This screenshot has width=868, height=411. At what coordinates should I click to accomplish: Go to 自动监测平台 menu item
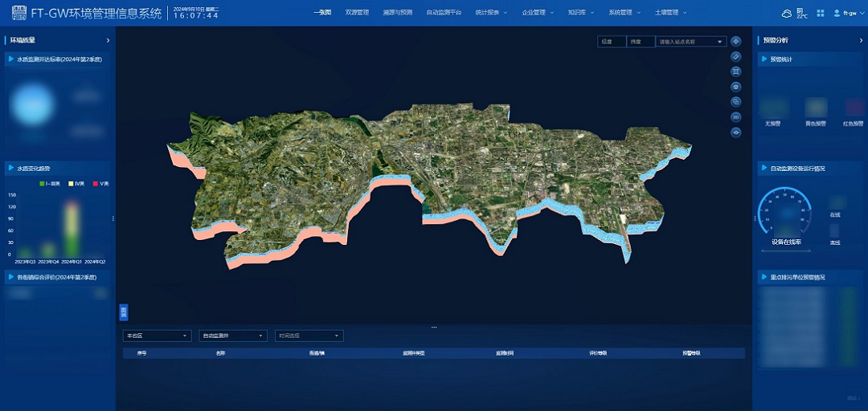pos(444,13)
